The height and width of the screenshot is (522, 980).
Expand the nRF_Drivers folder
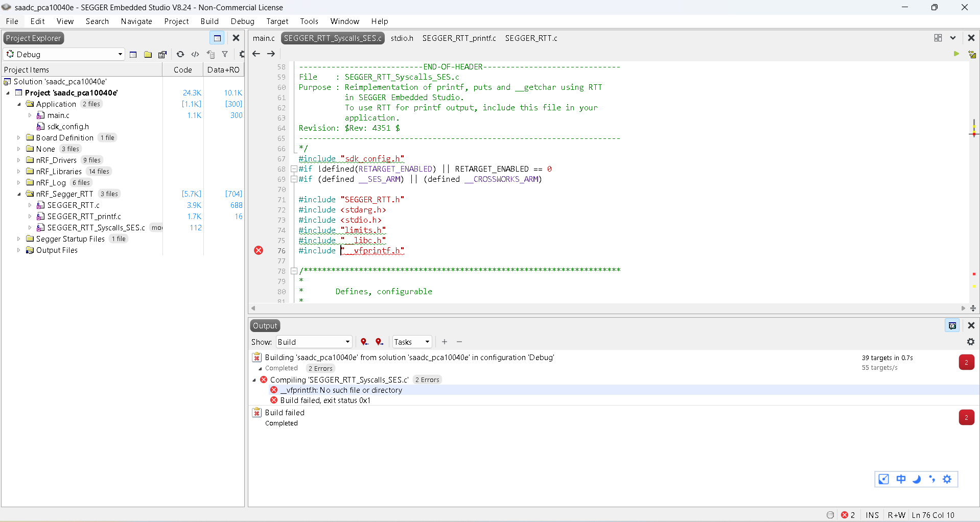pyautogui.click(x=19, y=160)
